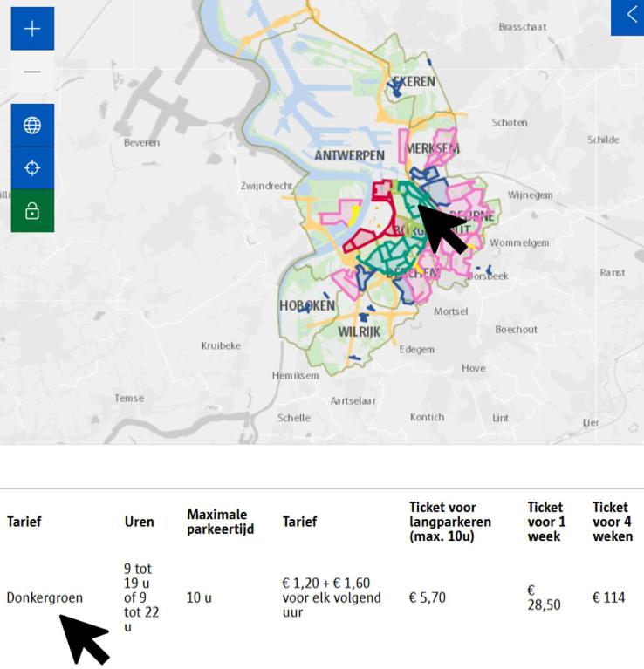The height and width of the screenshot is (669, 644).
Task: Select the dark blue zone at Ekeren
Action: (x=395, y=88)
